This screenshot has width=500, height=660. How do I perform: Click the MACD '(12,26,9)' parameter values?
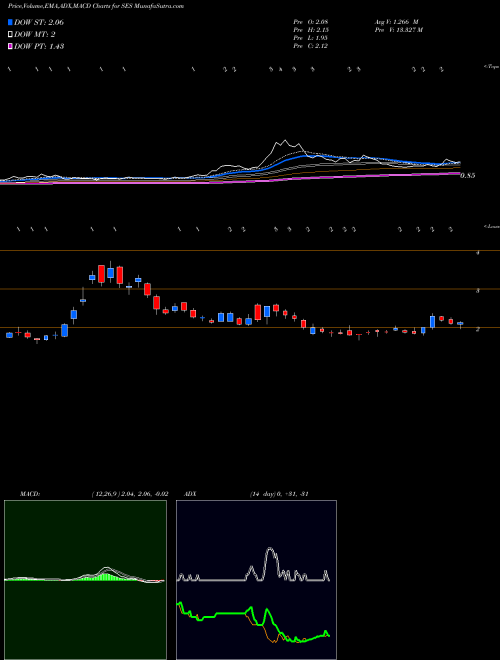pos(130,494)
